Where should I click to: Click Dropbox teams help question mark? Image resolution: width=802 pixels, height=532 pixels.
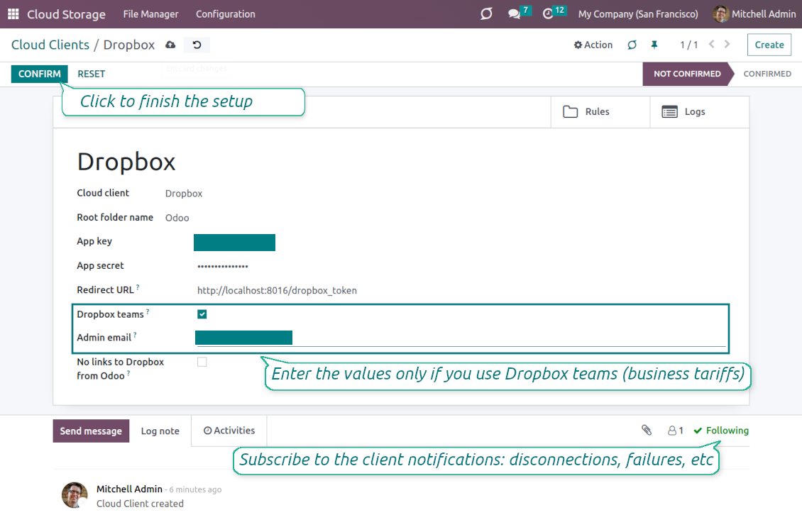click(x=148, y=311)
